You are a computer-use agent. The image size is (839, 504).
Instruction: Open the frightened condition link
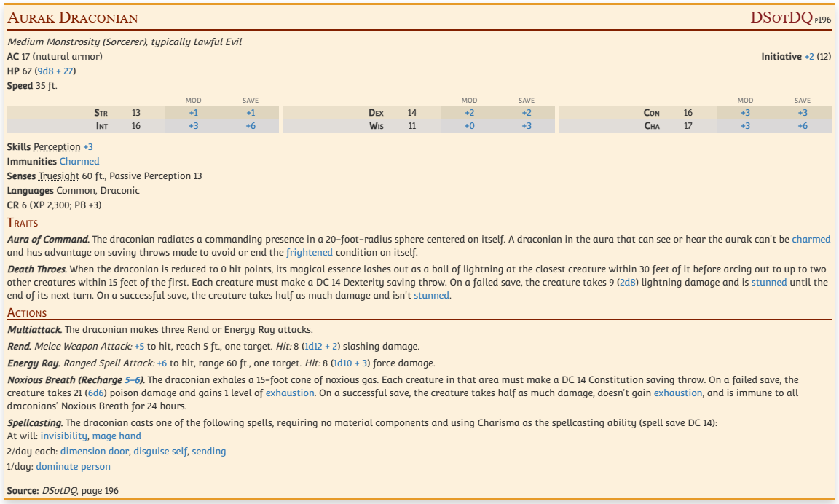(310, 252)
